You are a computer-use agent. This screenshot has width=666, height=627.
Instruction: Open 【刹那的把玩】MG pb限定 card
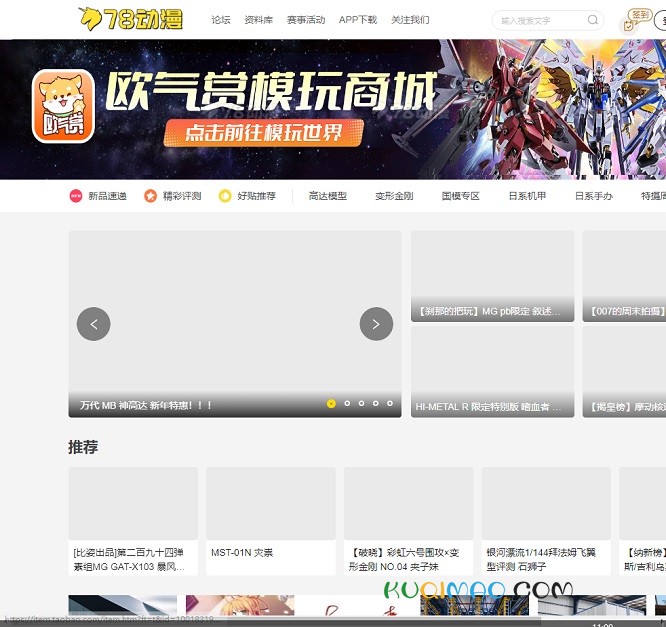coord(492,276)
